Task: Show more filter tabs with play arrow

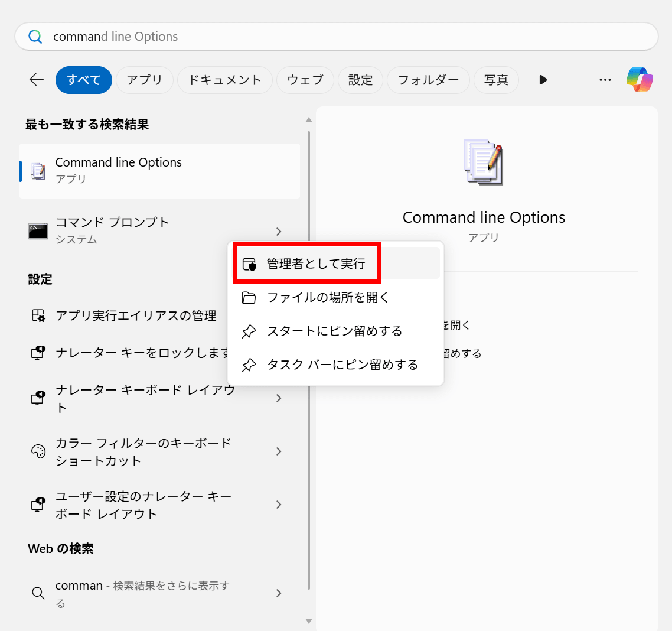Action: click(x=543, y=80)
